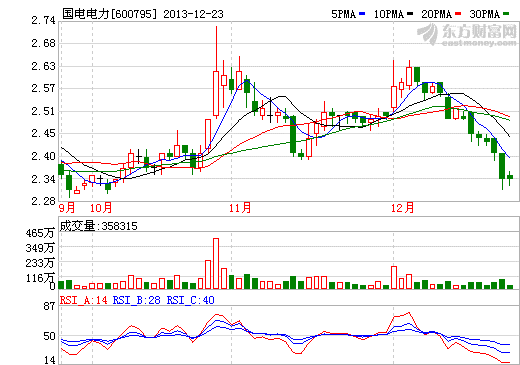Click the blue 5PMA legend color marker

(x=362, y=14)
